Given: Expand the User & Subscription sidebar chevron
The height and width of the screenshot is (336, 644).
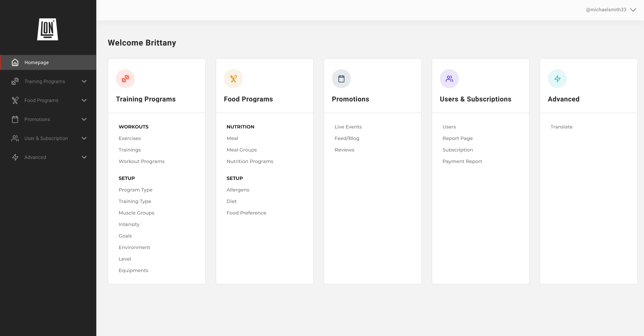Looking at the screenshot, I should point(84,138).
